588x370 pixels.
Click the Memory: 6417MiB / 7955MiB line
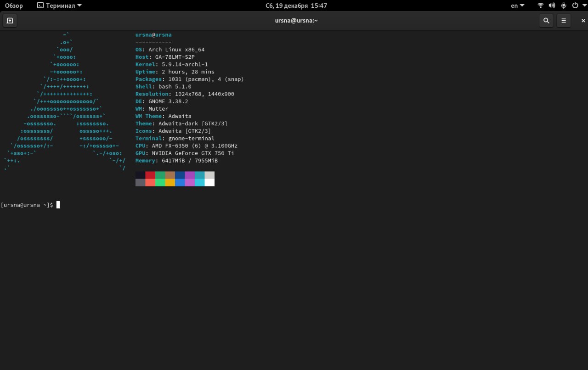(176, 161)
